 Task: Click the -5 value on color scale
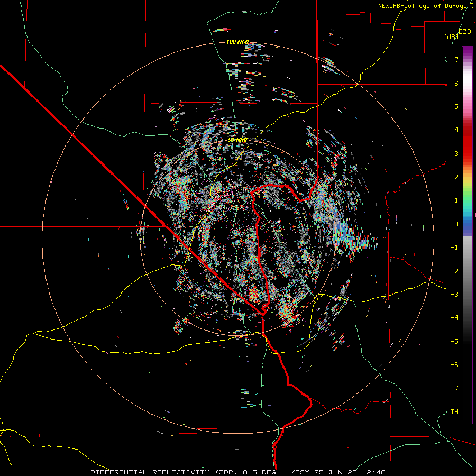click(454, 342)
